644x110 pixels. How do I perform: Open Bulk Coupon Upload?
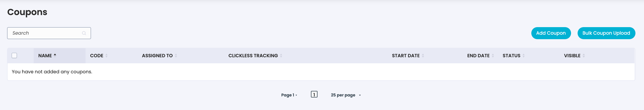pyautogui.click(x=606, y=33)
